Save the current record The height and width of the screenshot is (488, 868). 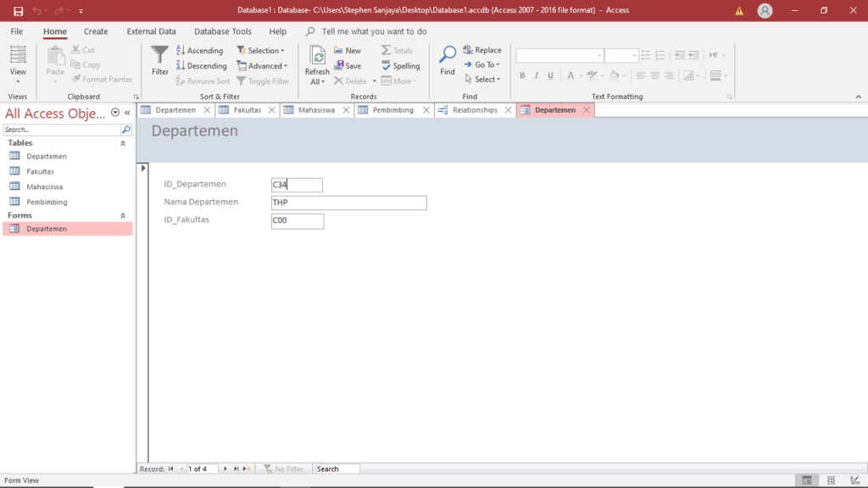[x=348, y=66]
